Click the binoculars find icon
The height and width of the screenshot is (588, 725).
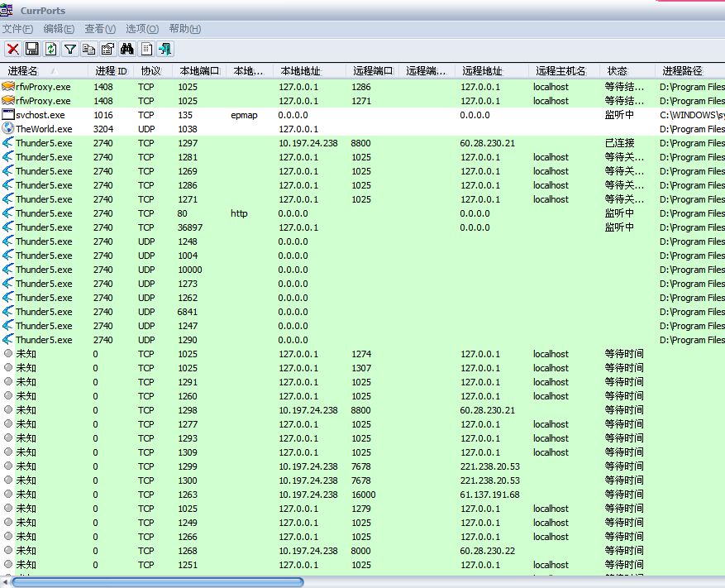tap(127, 49)
